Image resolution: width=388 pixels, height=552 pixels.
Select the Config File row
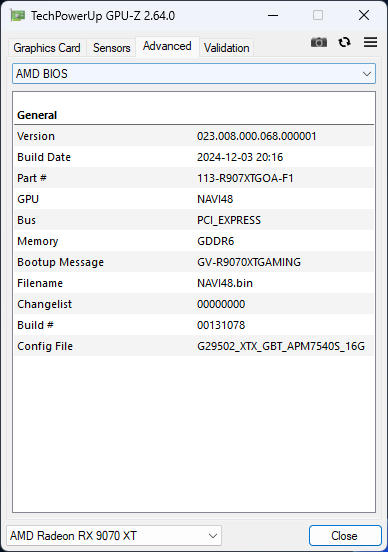(x=194, y=346)
